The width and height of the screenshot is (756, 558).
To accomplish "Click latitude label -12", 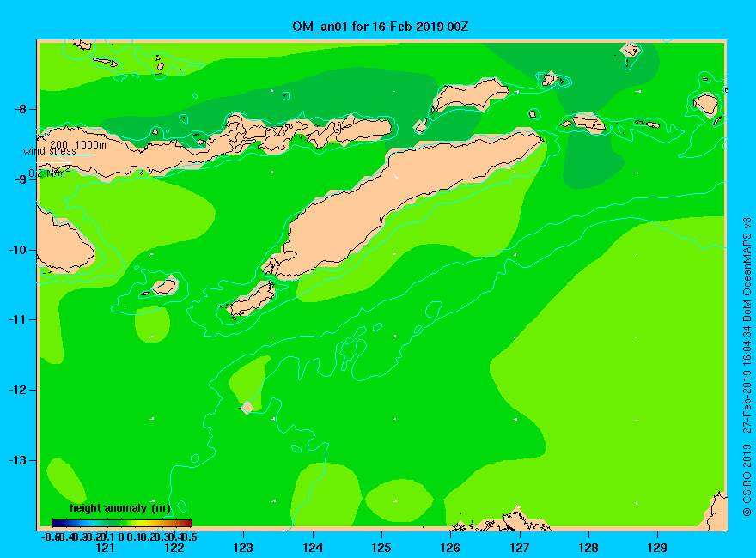I will click(x=17, y=390).
